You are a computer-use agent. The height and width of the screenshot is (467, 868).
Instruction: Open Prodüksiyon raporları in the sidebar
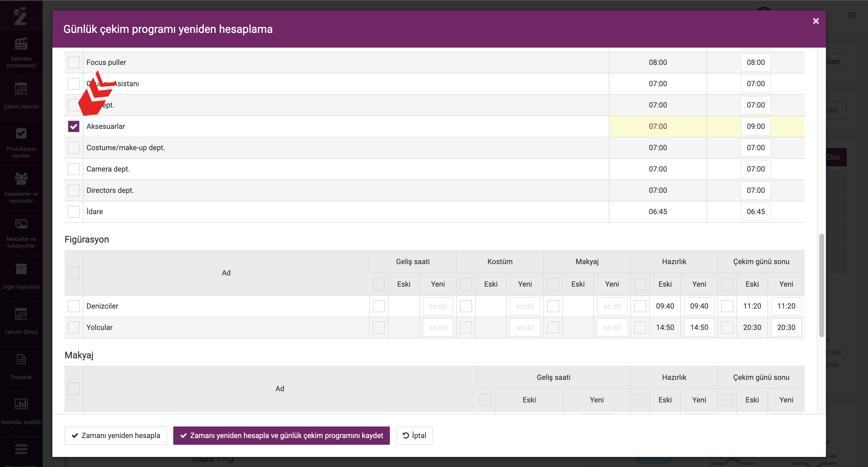21,143
